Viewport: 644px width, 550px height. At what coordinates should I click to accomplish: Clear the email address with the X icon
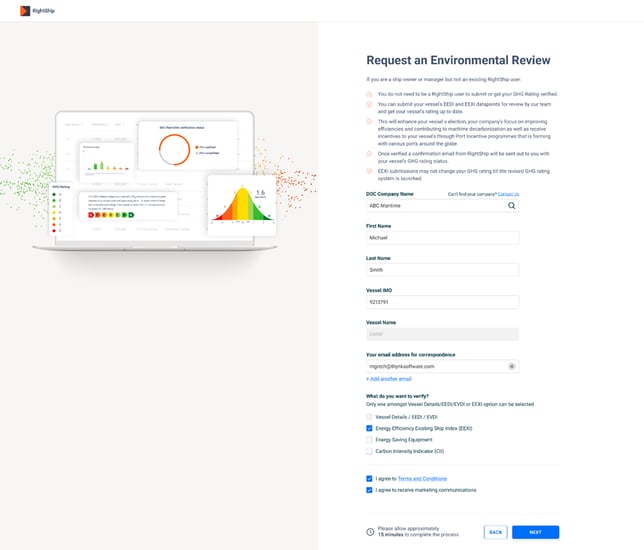pyautogui.click(x=512, y=367)
